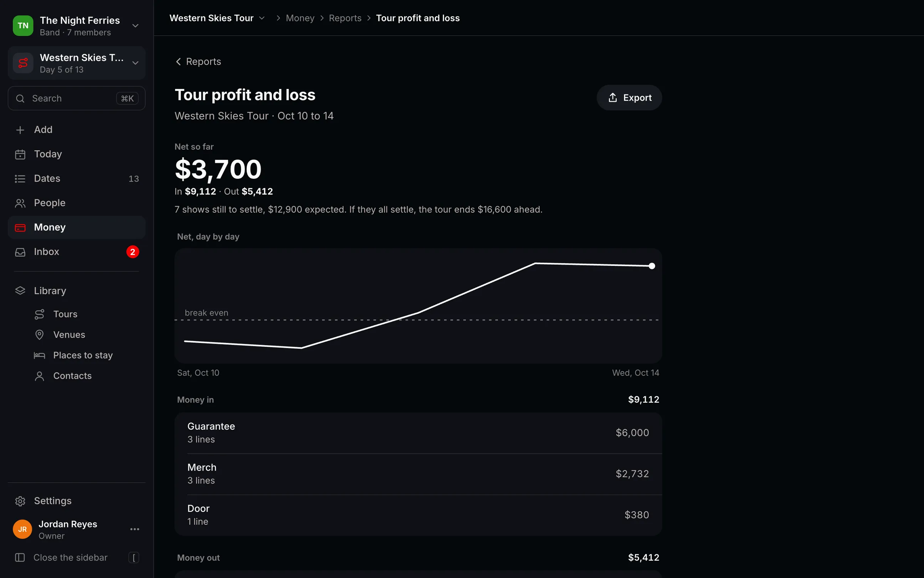Click the map pin icon beside Venues
The width and height of the screenshot is (924, 578).
tap(39, 335)
